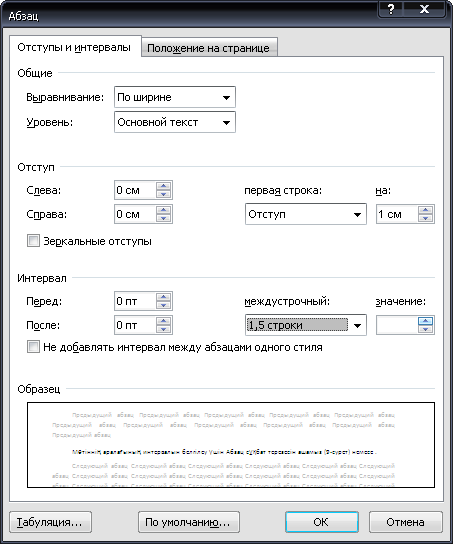
Task: Click the Перед spacing input field
Action: 135,301
